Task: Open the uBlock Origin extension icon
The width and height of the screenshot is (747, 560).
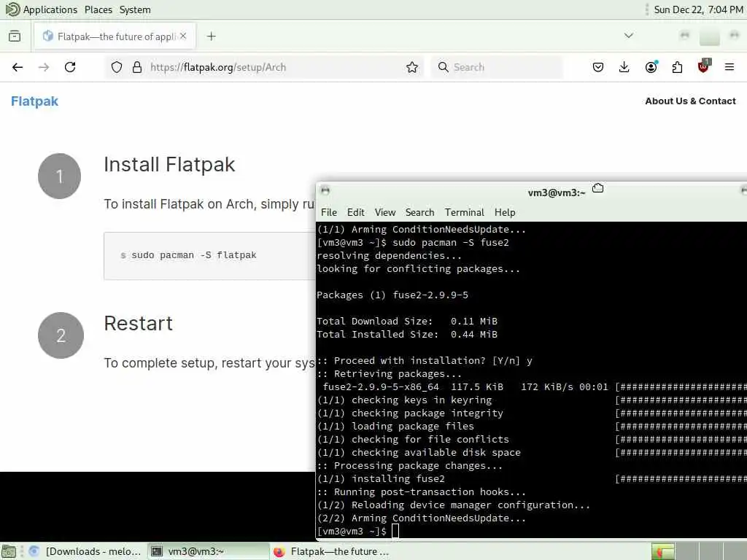Action: [704, 66]
